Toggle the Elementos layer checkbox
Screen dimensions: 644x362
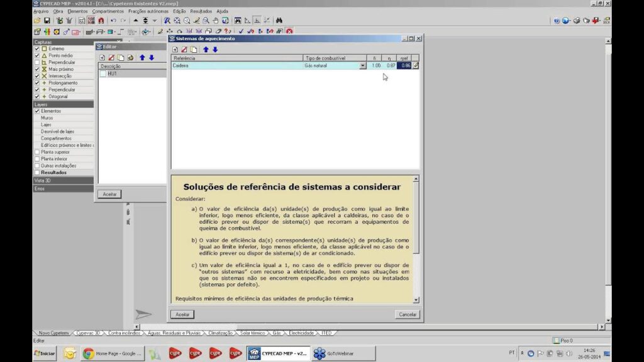(x=37, y=111)
